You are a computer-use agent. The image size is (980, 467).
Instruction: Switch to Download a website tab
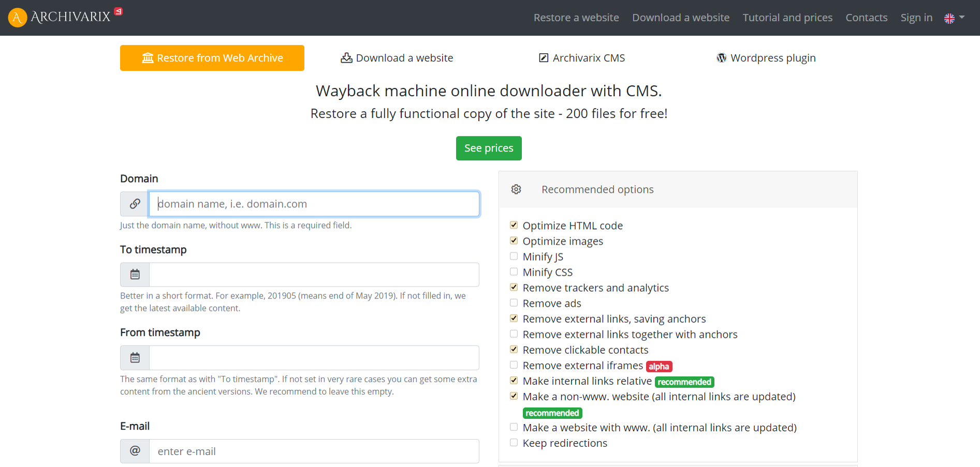[x=397, y=58]
